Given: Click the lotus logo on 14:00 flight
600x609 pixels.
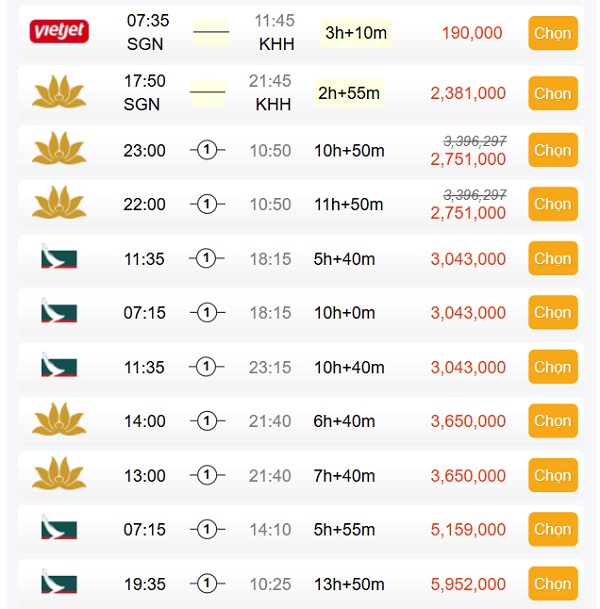Looking at the screenshot, I should coord(59,421).
